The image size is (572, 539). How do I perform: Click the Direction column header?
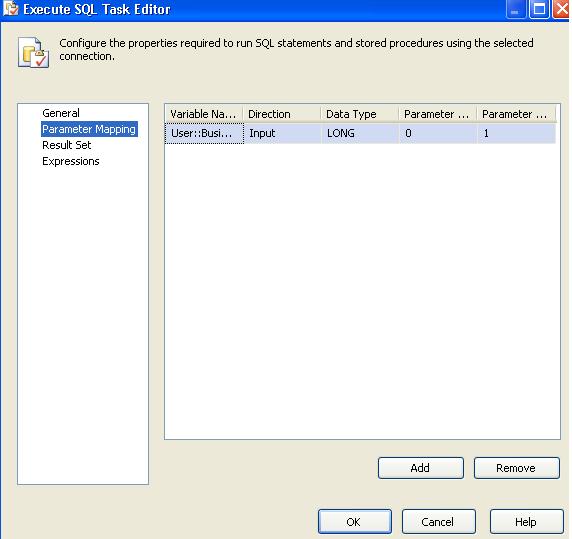[282, 114]
